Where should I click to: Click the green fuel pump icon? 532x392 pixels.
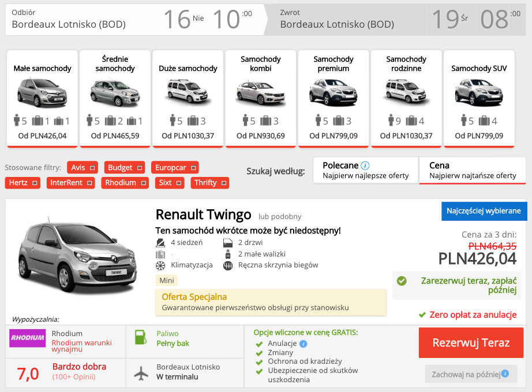[140, 337]
